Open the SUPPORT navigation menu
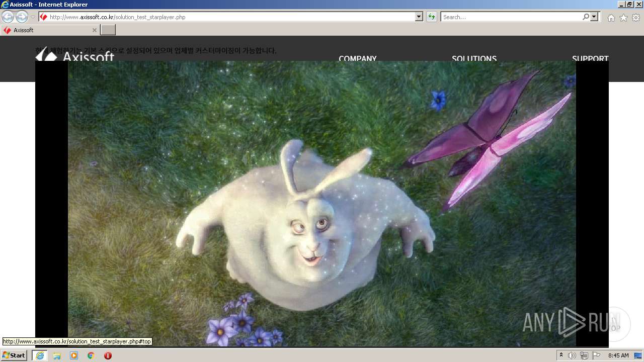Screen dimensions: 644x362 (x=590, y=58)
